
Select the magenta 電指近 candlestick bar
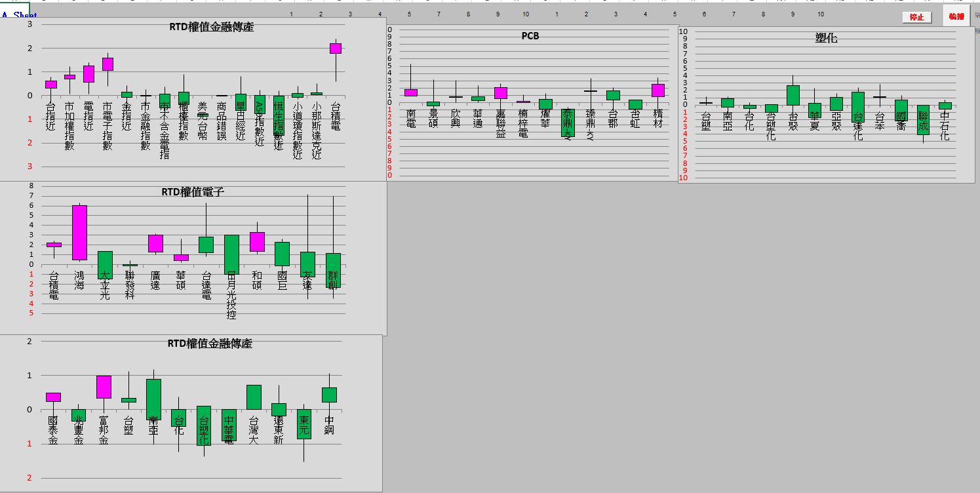(88, 74)
